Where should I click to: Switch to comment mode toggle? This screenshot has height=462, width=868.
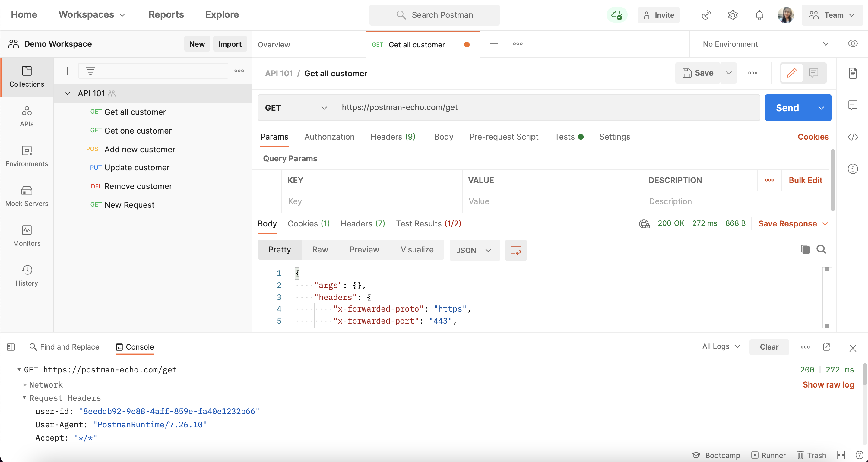(814, 73)
